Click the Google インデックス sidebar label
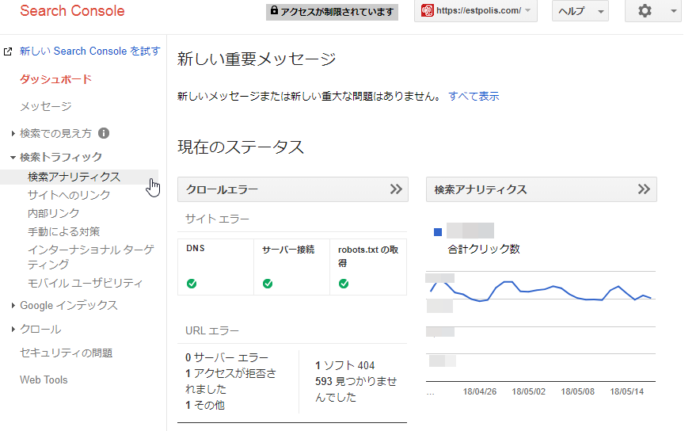This screenshot has width=700, height=431. click(x=69, y=305)
